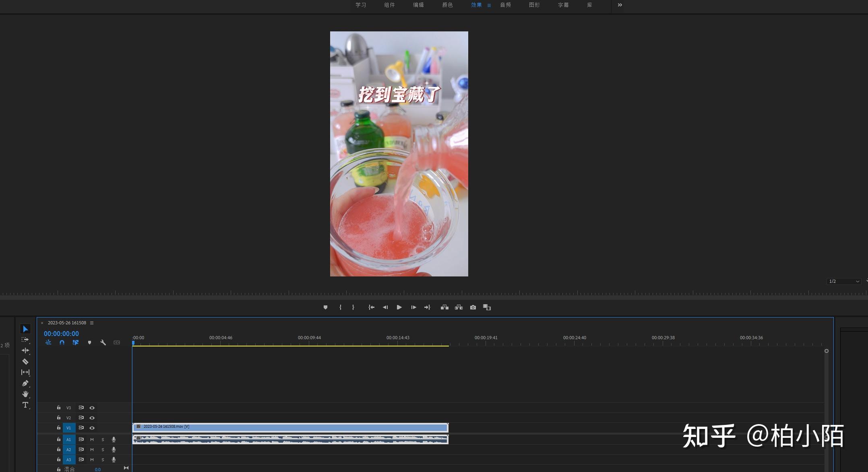Select the Ripple Edit tool

[x=25, y=350]
